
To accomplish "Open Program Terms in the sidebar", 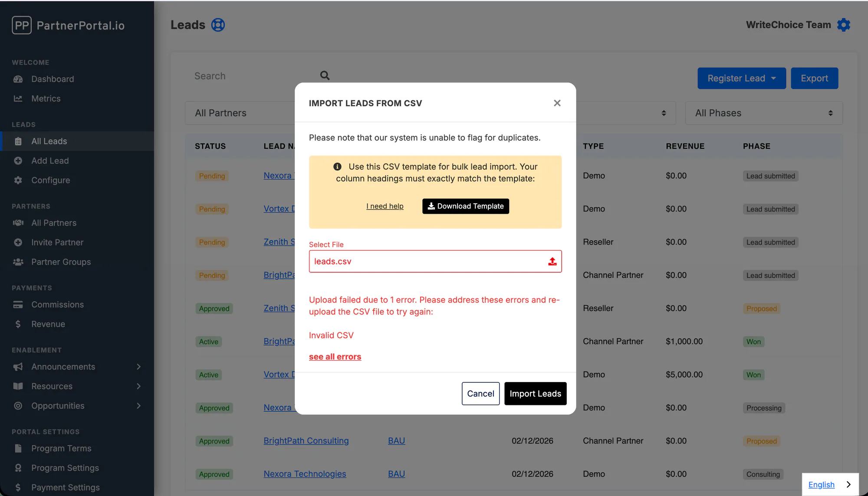I will tap(61, 448).
